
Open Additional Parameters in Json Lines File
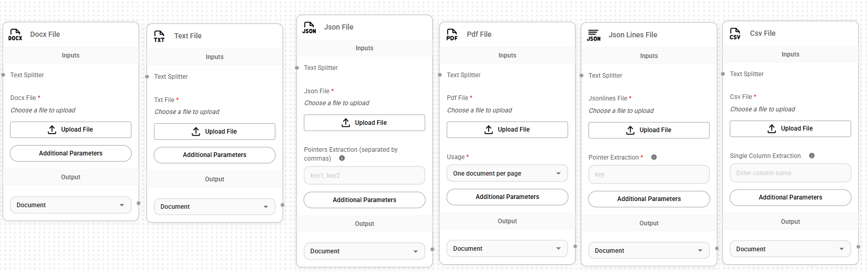point(649,199)
